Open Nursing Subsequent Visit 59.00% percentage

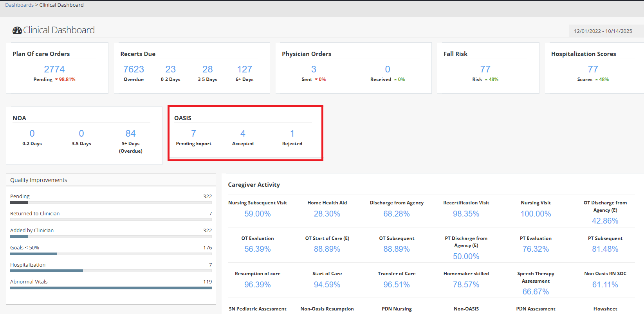pos(257,214)
